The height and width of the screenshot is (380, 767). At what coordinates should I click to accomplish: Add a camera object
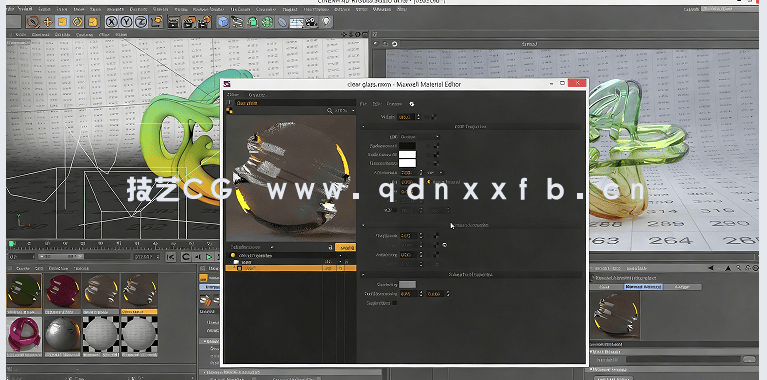click(x=311, y=22)
